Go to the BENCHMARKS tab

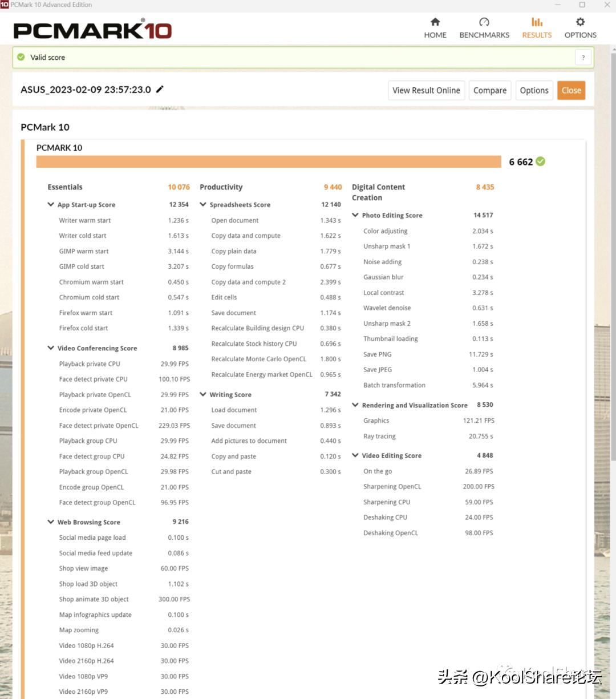[x=484, y=28]
